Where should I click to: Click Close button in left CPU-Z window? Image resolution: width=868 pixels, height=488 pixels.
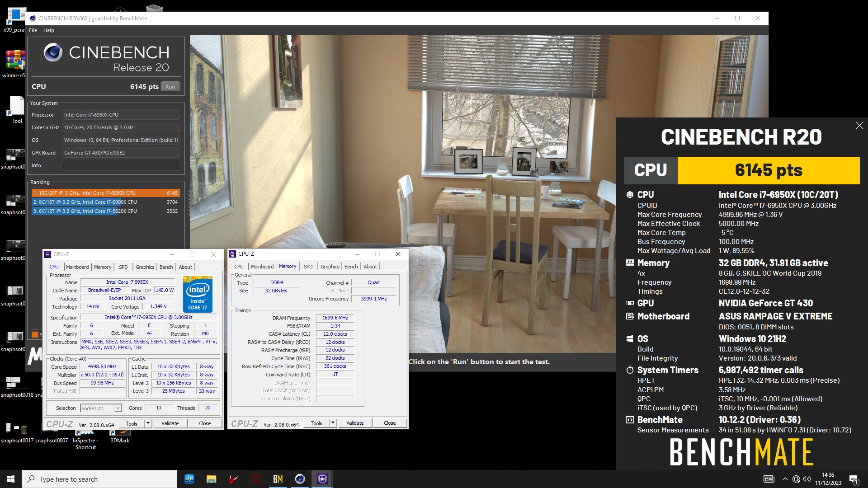coord(205,423)
